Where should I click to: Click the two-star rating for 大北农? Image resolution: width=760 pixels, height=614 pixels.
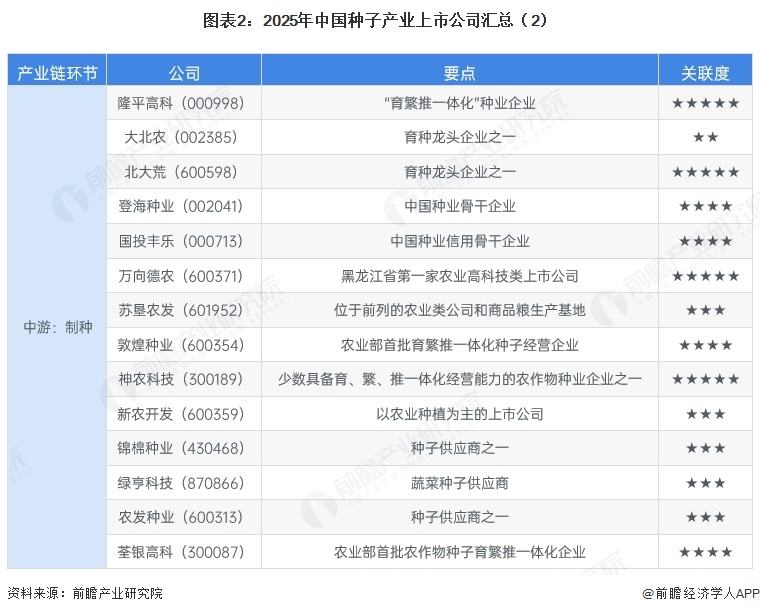click(705, 137)
